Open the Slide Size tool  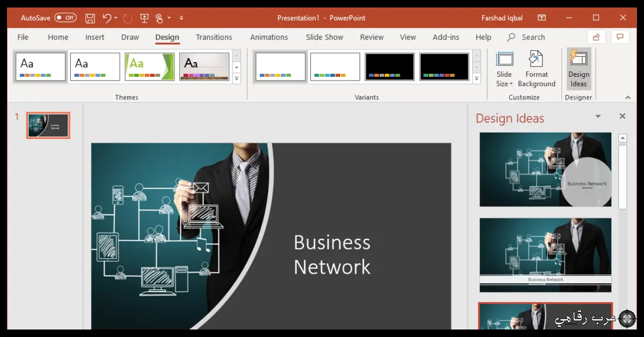pos(504,69)
